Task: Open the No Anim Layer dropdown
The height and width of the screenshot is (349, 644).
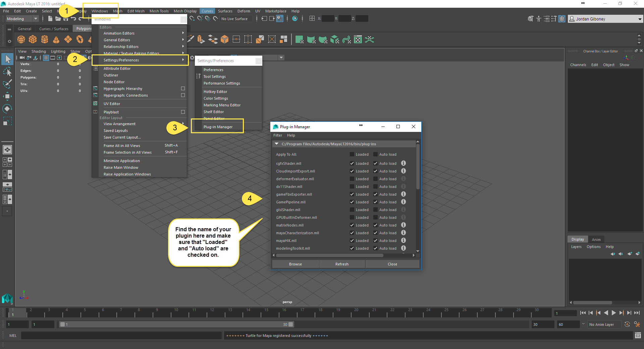Action: pyautogui.click(x=604, y=324)
